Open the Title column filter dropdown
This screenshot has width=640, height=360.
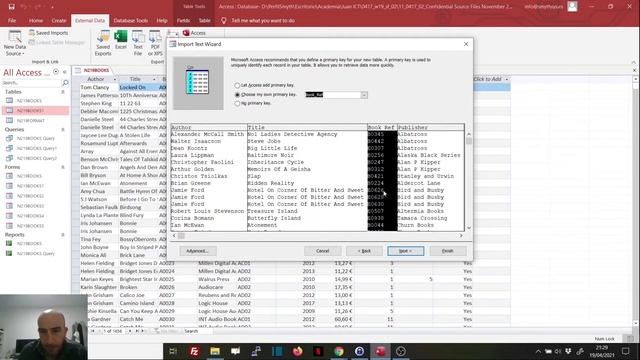pos(154,79)
